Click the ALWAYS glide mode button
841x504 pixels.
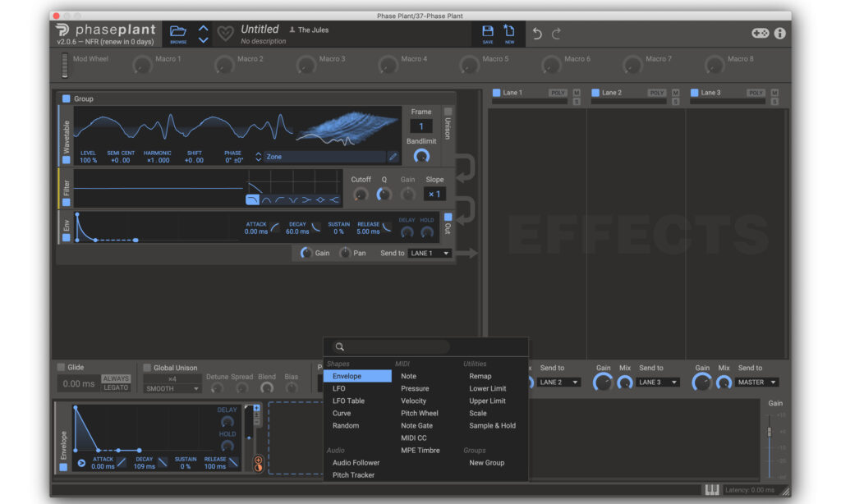pos(116,378)
